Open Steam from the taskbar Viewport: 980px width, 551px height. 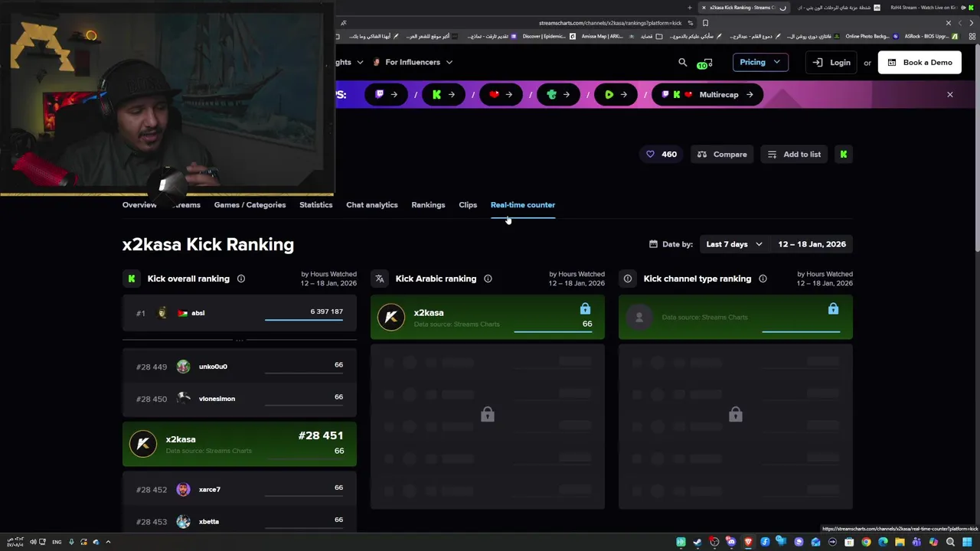697,542
